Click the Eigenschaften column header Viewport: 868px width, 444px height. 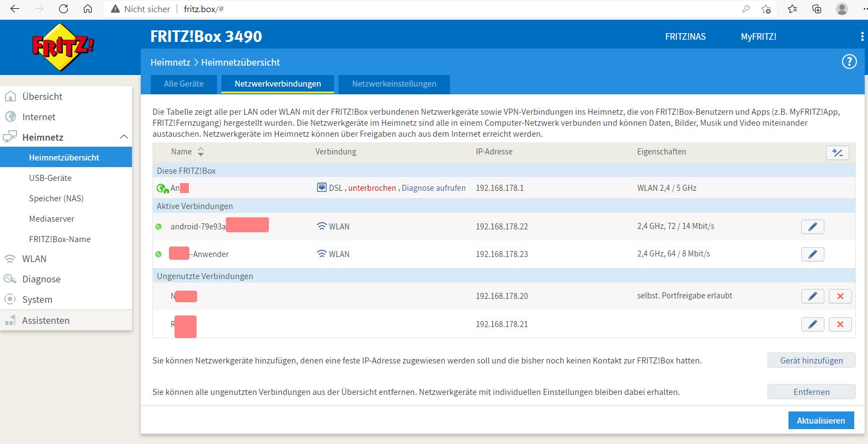point(661,152)
